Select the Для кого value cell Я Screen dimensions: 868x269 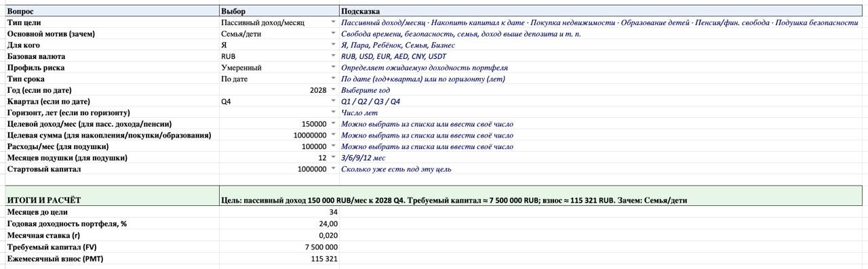click(x=279, y=45)
